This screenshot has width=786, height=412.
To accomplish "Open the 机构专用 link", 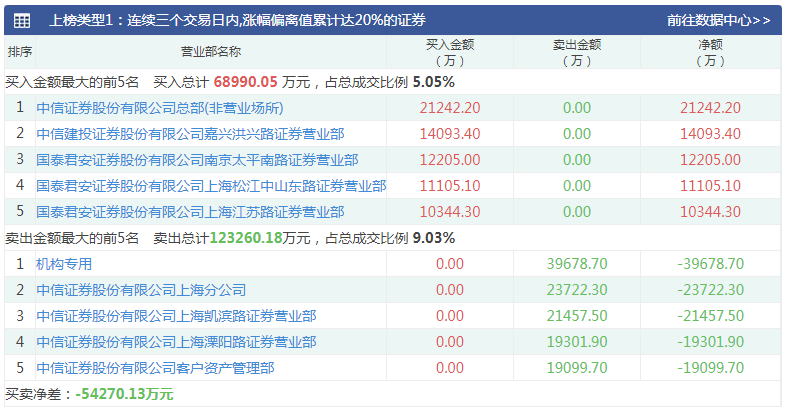I will point(64,264).
